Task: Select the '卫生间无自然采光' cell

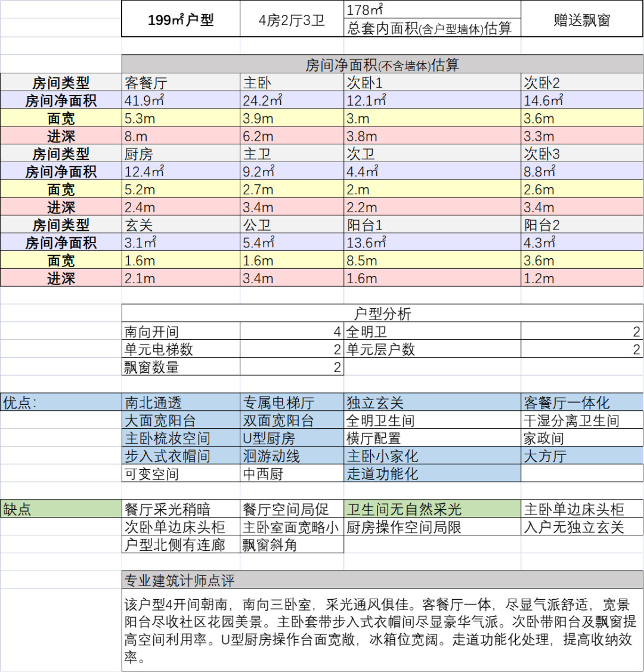Action: [432, 509]
